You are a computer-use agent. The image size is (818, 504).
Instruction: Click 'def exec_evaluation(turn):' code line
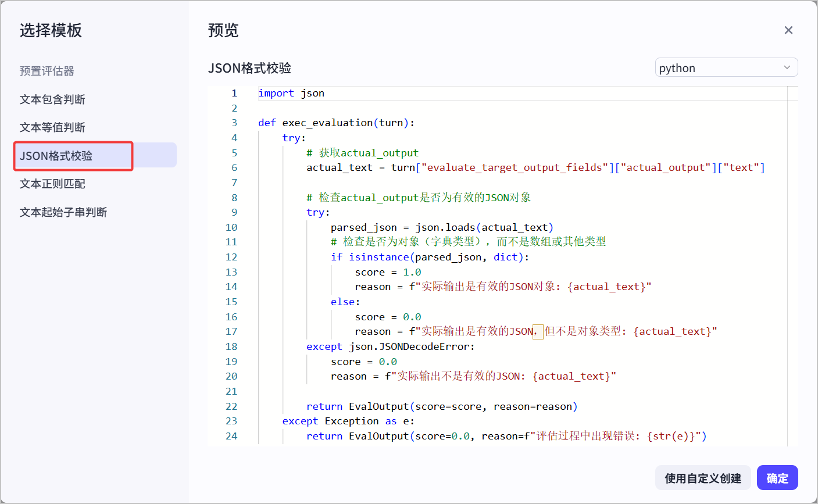point(336,123)
